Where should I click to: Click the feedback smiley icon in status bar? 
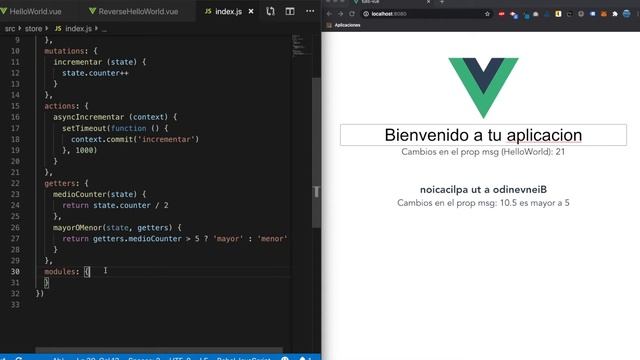(x=285, y=358)
